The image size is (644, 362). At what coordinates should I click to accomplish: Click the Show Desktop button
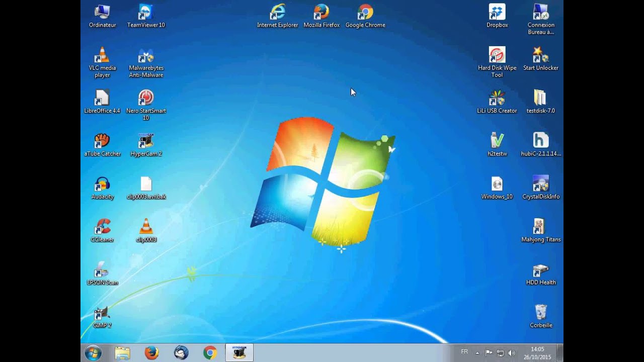pos(560,353)
